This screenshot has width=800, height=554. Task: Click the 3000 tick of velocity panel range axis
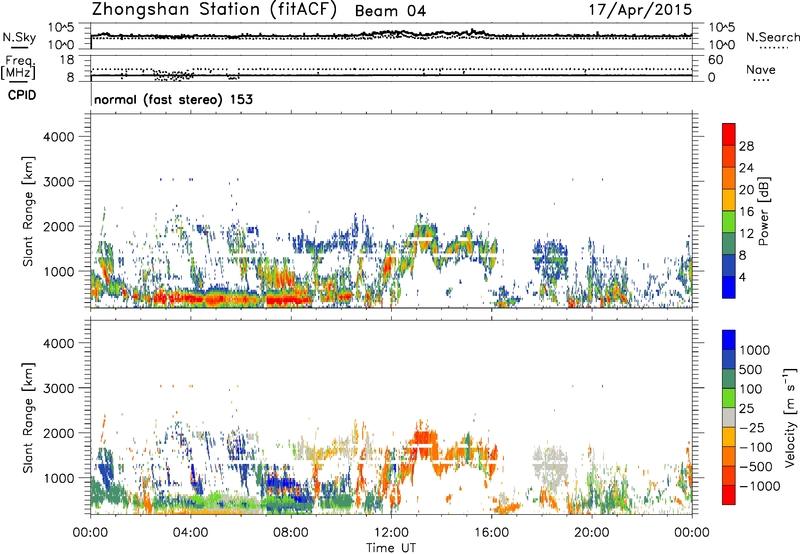pyautogui.click(x=58, y=388)
